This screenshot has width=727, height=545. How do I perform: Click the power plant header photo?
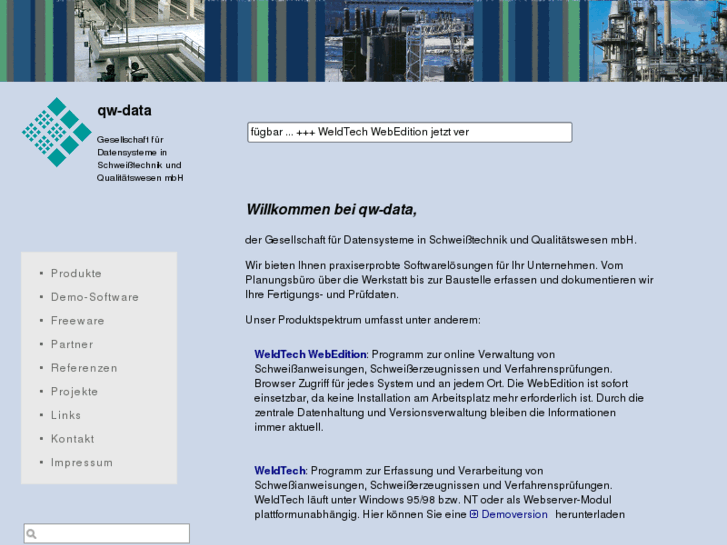pyautogui.click(x=399, y=41)
